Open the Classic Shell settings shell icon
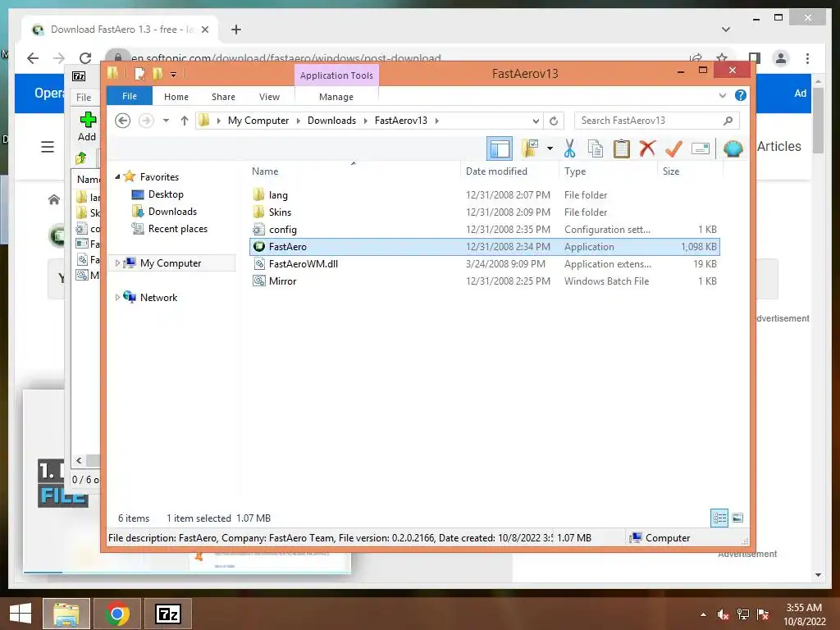 (x=733, y=148)
